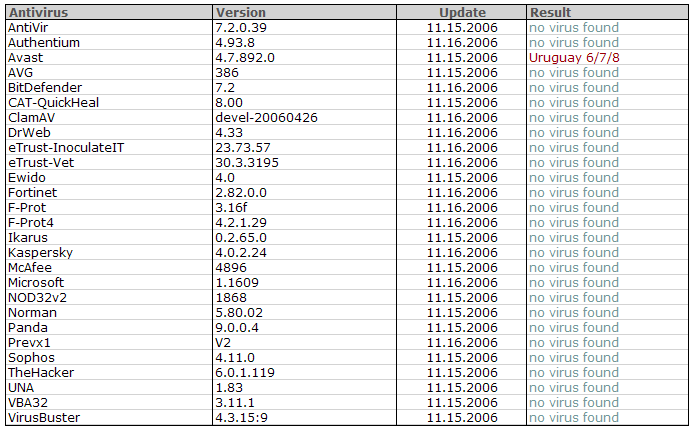
Task: Click the Uruguay 6/7/8 result
Action: pyautogui.click(x=574, y=58)
